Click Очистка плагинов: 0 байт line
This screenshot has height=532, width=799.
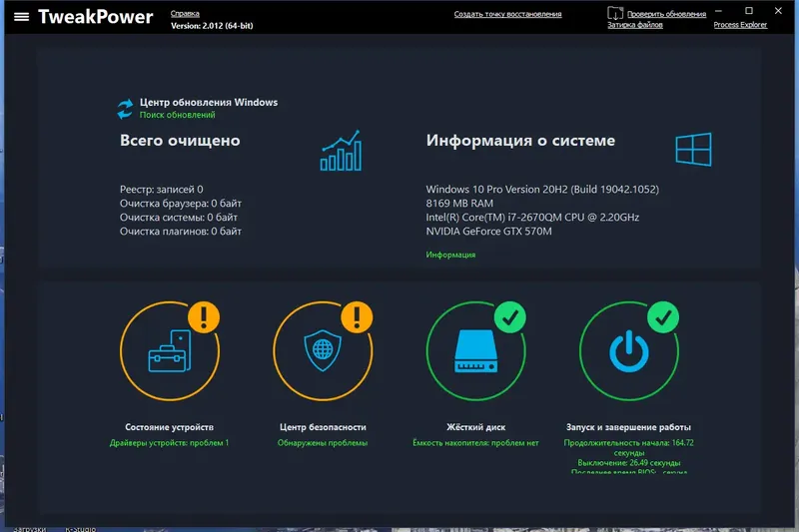tap(181, 232)
